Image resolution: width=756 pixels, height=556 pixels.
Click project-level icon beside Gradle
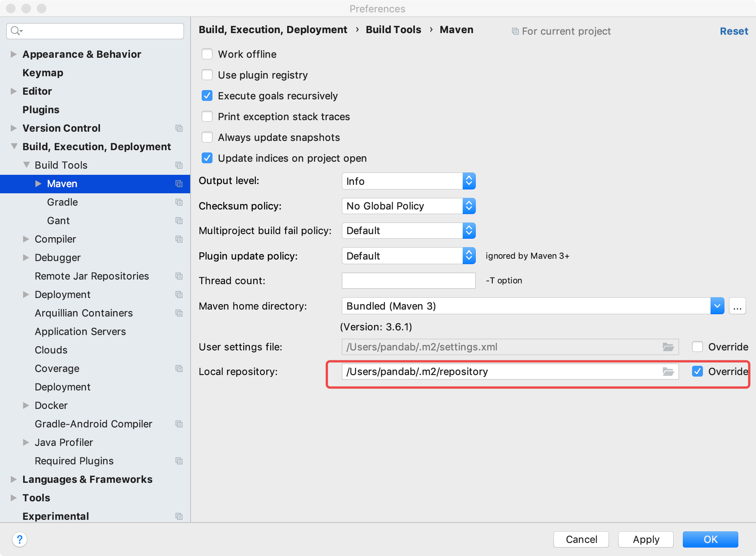point(179,202)
